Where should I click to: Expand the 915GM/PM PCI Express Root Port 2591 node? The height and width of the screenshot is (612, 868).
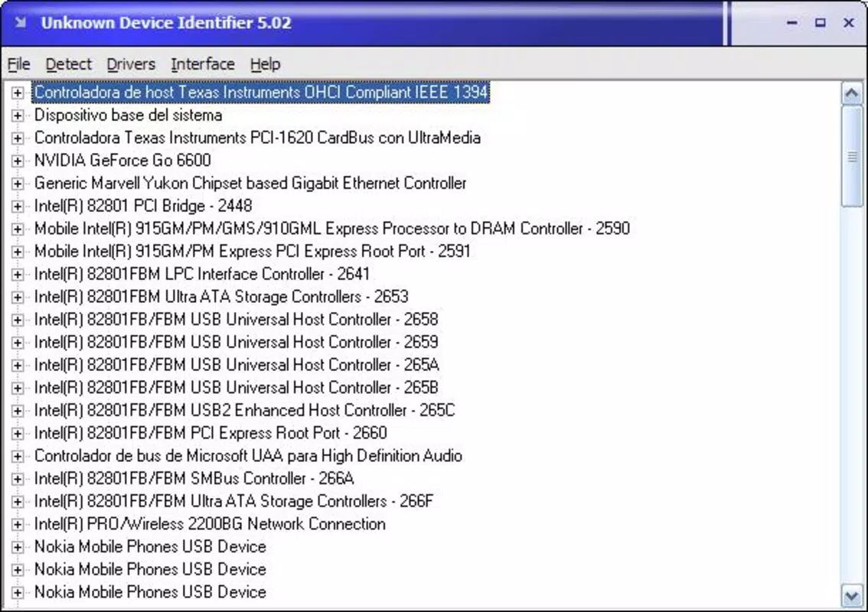(18, 251)
